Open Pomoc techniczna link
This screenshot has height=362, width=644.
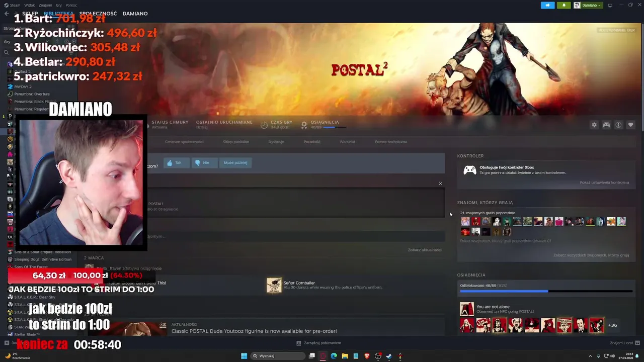click(391, 142)
